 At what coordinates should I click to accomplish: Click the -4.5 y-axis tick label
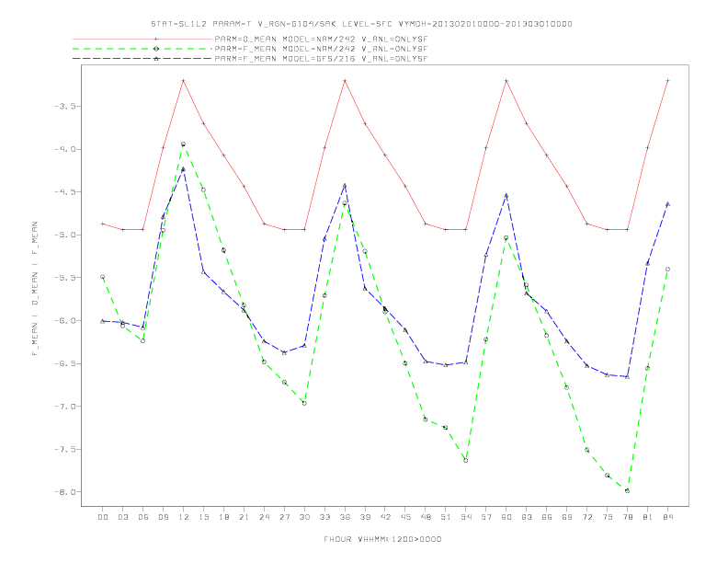click(64, 192)
